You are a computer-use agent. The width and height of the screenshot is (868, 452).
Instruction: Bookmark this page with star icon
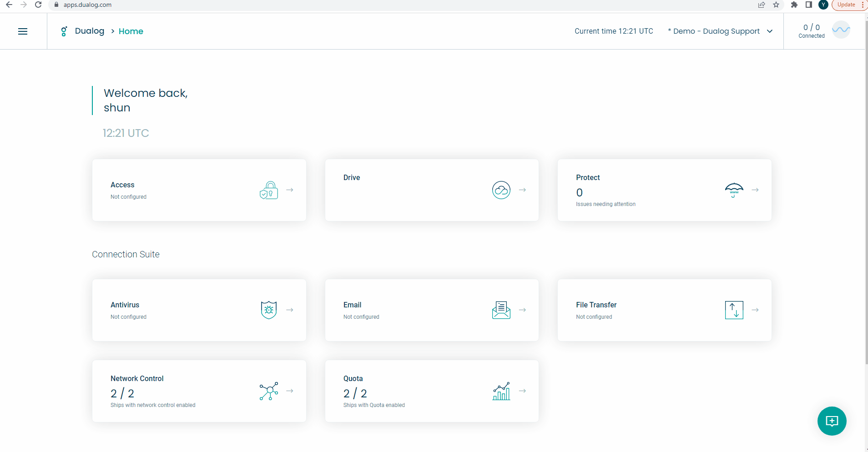(x=776, y=5)
